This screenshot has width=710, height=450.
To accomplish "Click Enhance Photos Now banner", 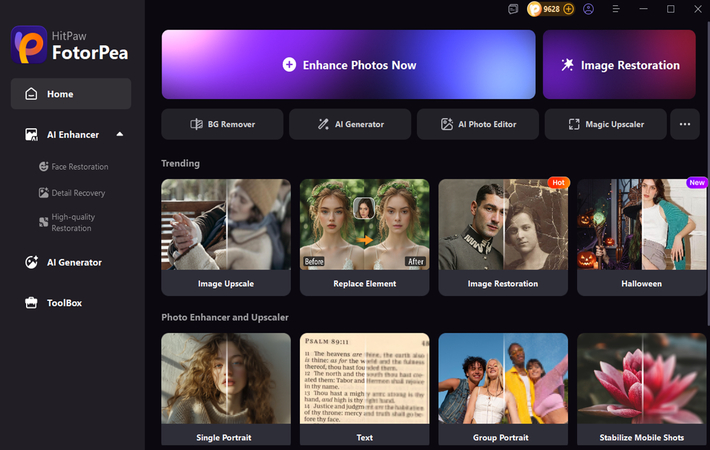I will pos(348,64).
